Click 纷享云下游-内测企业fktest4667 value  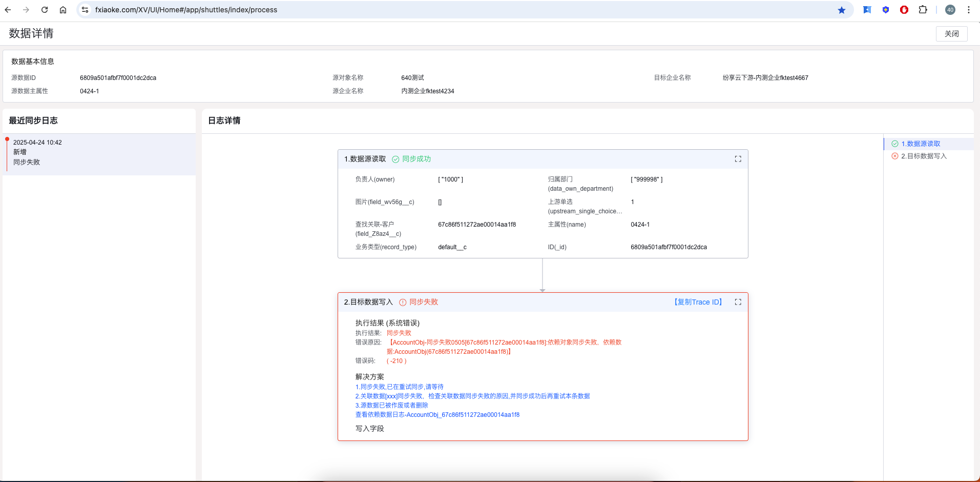click(x=765, y=78)
